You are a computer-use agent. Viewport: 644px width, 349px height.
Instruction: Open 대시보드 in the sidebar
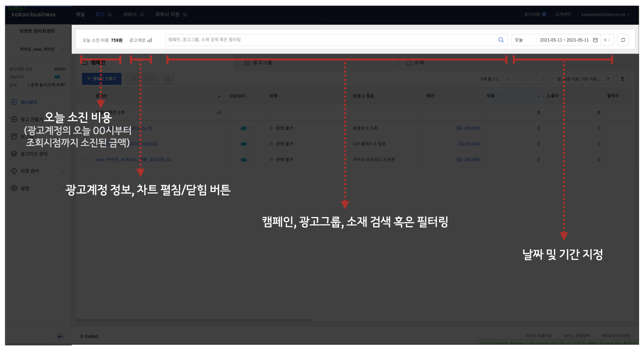click(29, 102)
